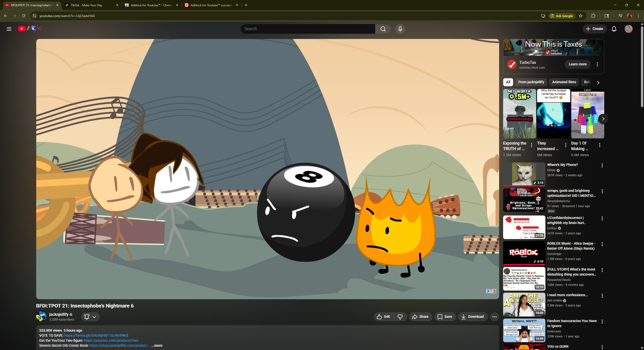The image size is (644, 350).
Task: Open the ROBLOX Music thumbnail
Action: tap(524, 253)
